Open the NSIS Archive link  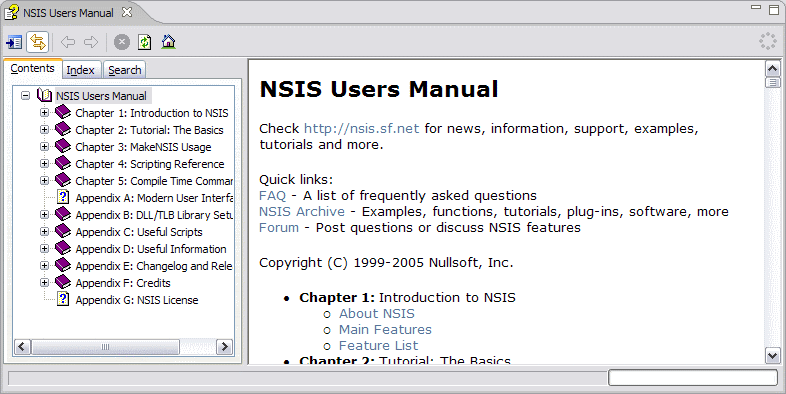pyautogui.click(x=302, y=212)
